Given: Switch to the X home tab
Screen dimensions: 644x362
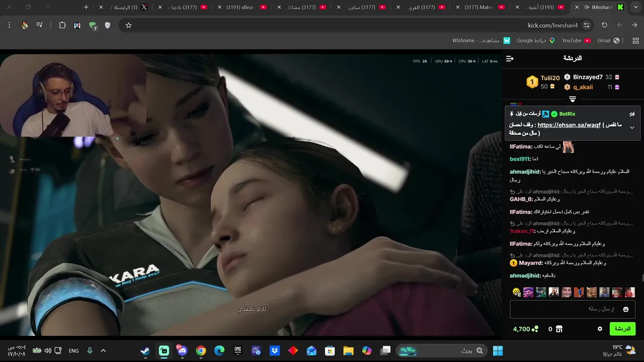Looking at the screenshot, I should 124,7.
